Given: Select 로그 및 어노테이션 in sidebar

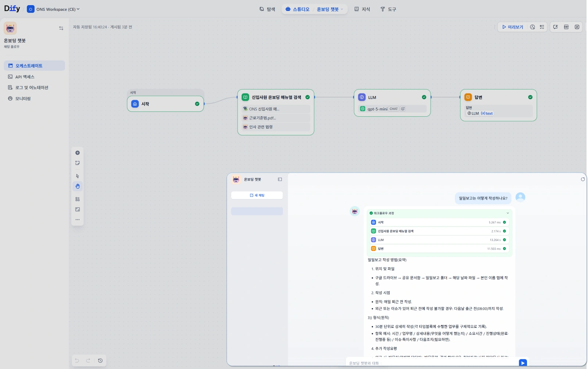Looking at the screenshot, I should (32, 88).
